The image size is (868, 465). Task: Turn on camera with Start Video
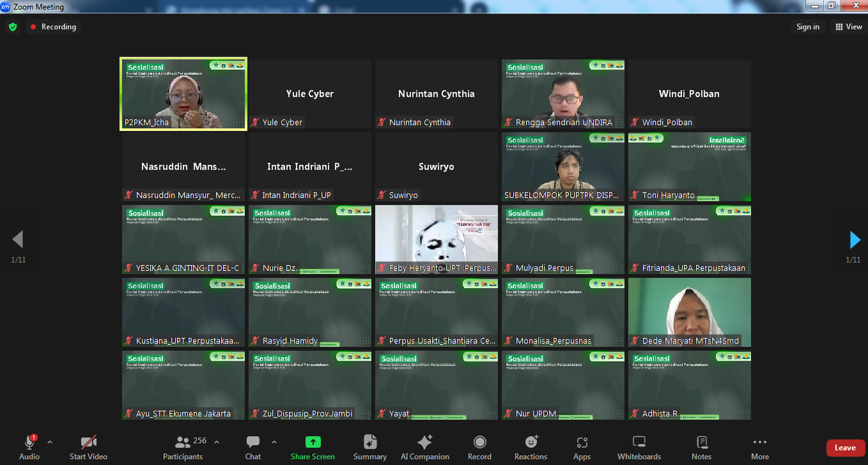pos(88,447)
